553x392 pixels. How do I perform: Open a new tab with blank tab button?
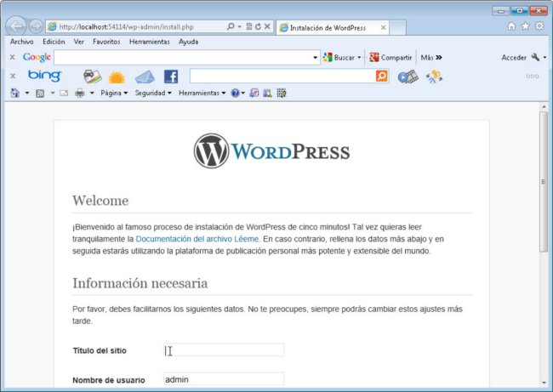[x=397, y=27]
